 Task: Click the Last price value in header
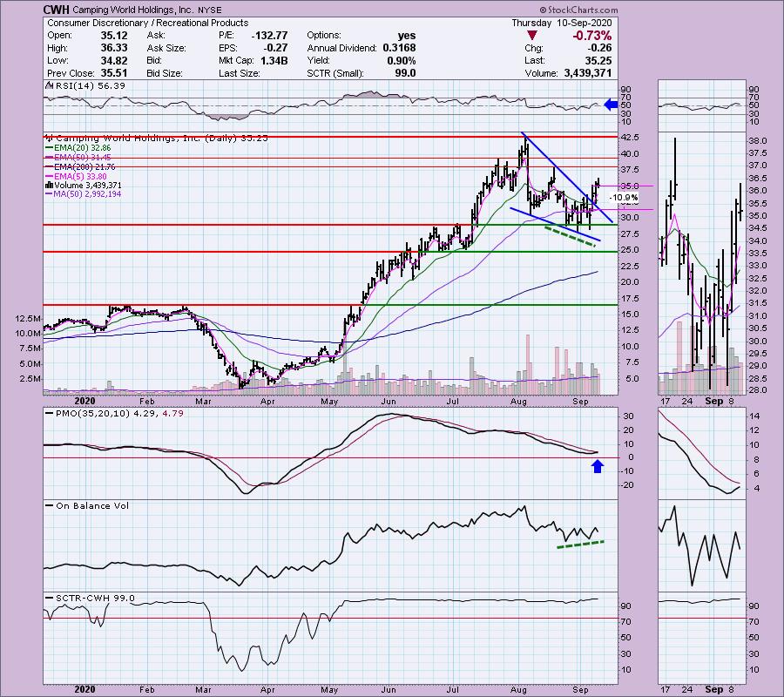(x=598, y=60)
